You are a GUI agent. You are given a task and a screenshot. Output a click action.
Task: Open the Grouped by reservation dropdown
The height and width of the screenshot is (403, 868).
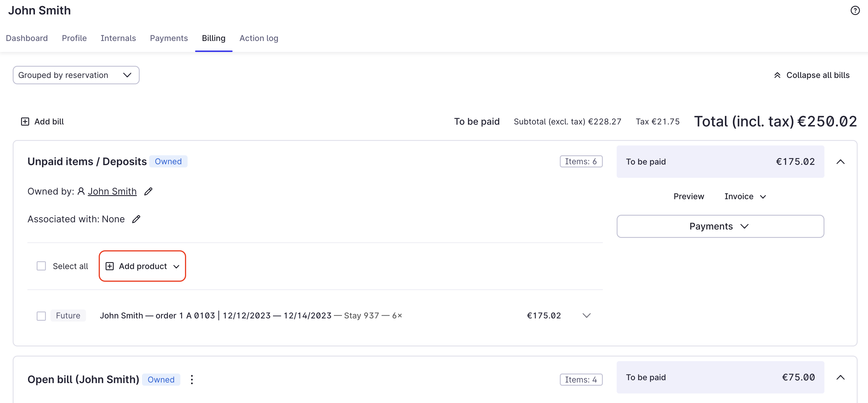coord(76,75)
